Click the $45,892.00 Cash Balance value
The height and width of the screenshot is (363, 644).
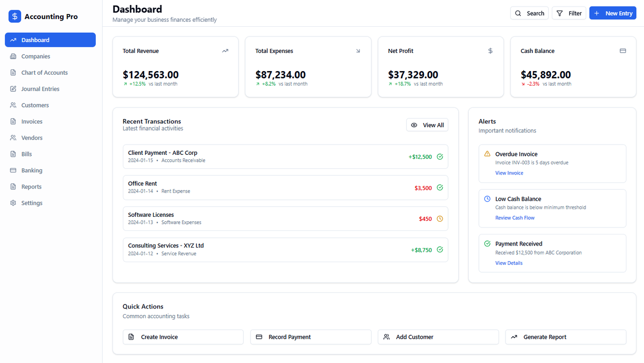(x=546, y=75)
